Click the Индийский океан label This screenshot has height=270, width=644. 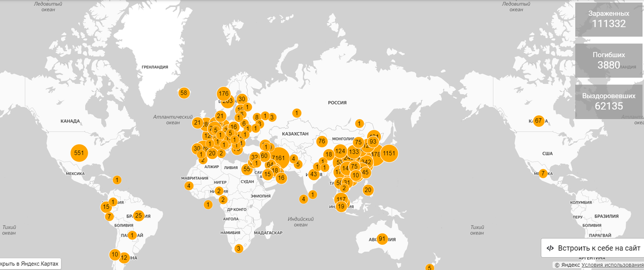click(x=301, y=221)
